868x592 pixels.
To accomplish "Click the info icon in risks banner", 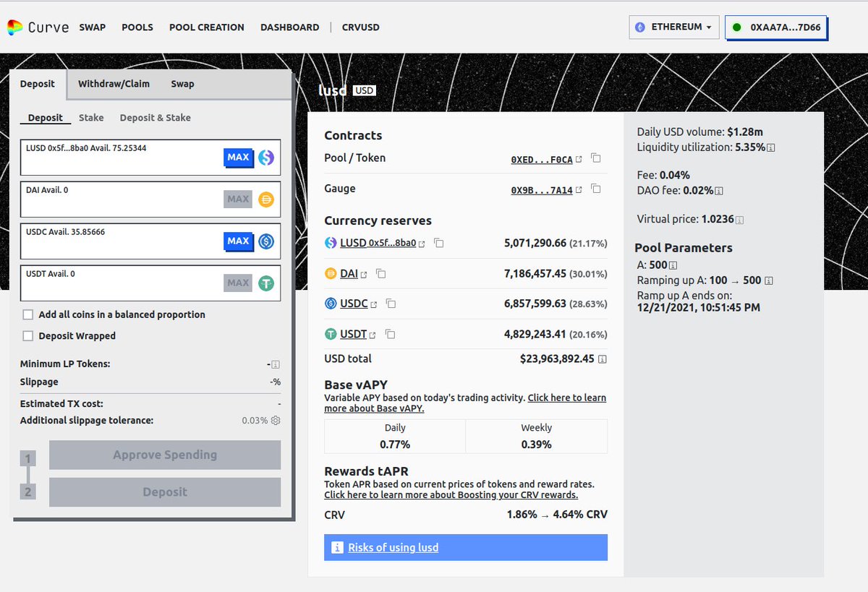I will [336, 548].
